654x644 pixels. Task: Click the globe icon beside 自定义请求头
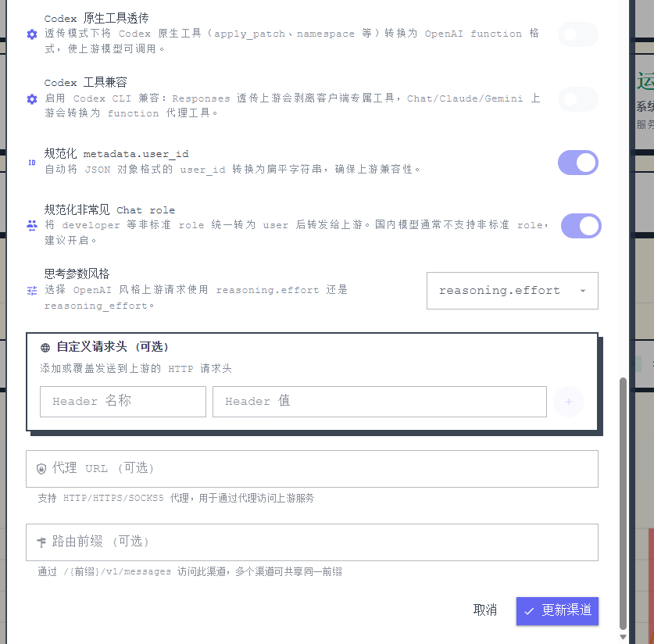45,348
